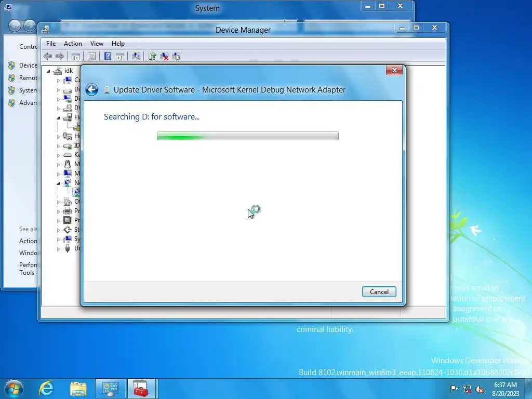Image resolution: width=532 pixels, height=399 pixels.
Task: Click the blue question mark Help toolbar icon
Action: [108, 56]
